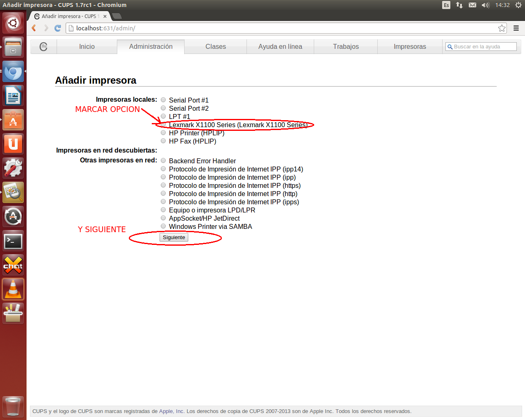
Task: Open Ubuntu Dash home from the launcher
Action: pos(13,23)
